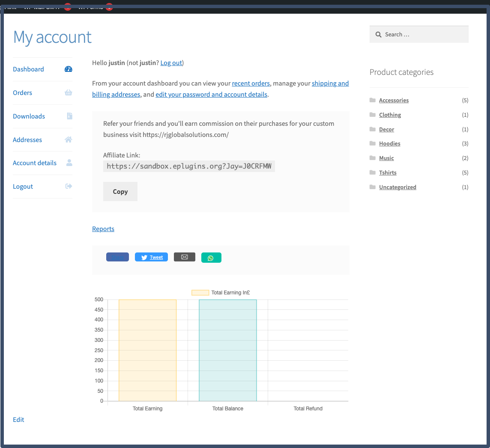The height and width of the screenshot is (448, 490).
Task: Open the Accessories product category
Action: (x=394, y=101)
